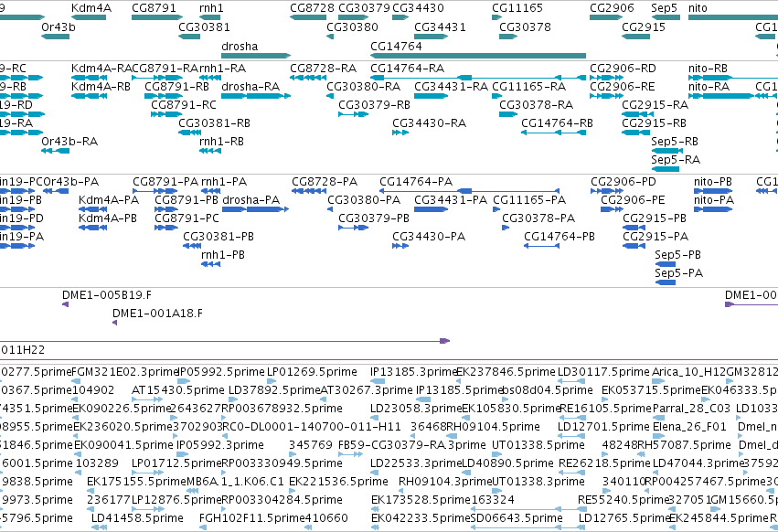Image resolution: width=778 pixels, height=532 pixels.
Task: Click the CG30381 gene feature
Action: point(189,37)
